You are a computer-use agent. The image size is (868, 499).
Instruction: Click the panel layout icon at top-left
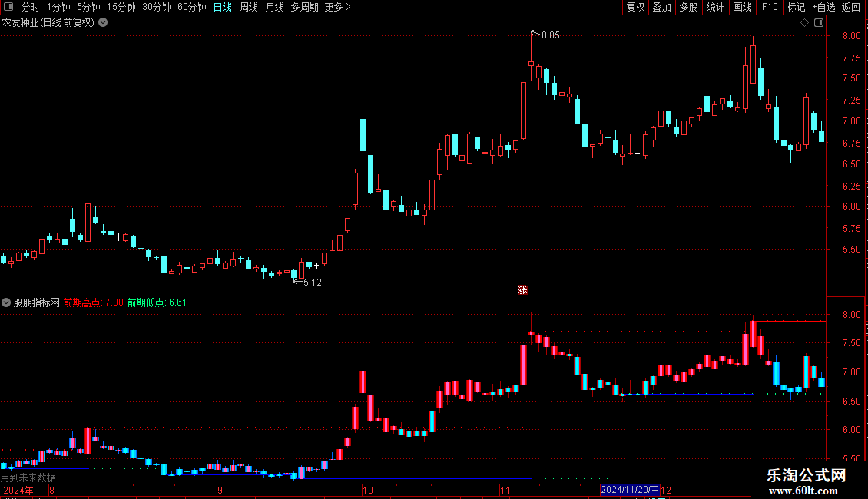click(x=8, y=7)
